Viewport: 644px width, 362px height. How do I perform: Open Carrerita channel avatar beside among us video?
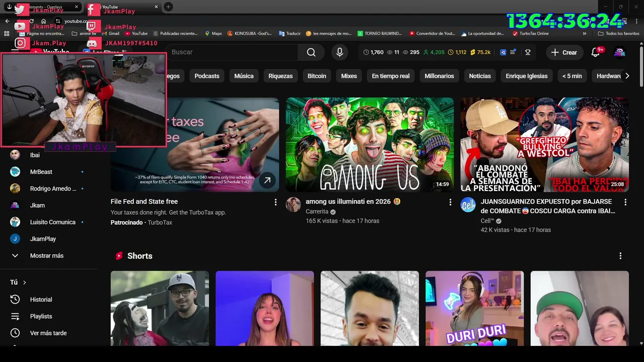tap(293, 205)
